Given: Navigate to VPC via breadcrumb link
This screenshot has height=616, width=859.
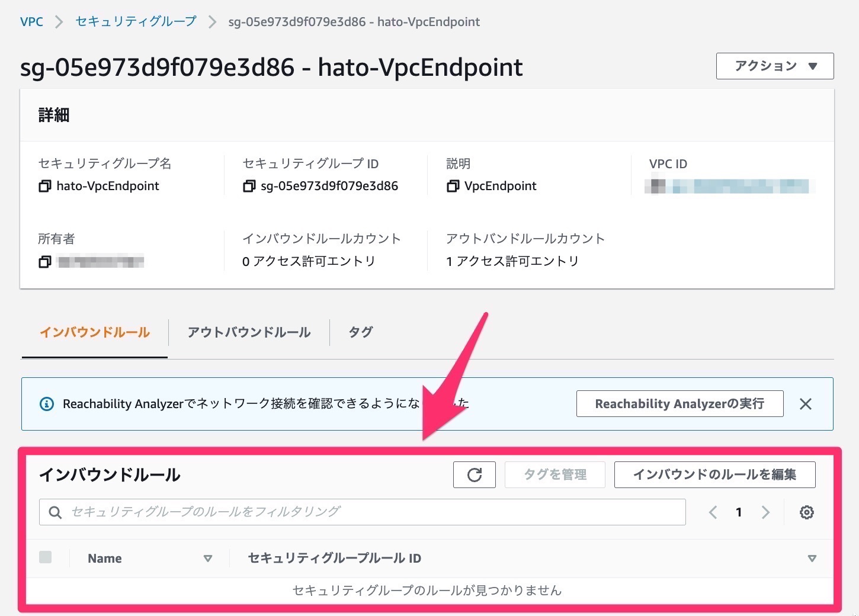Looking at the screenshot, I should click(x=31, y=21).
